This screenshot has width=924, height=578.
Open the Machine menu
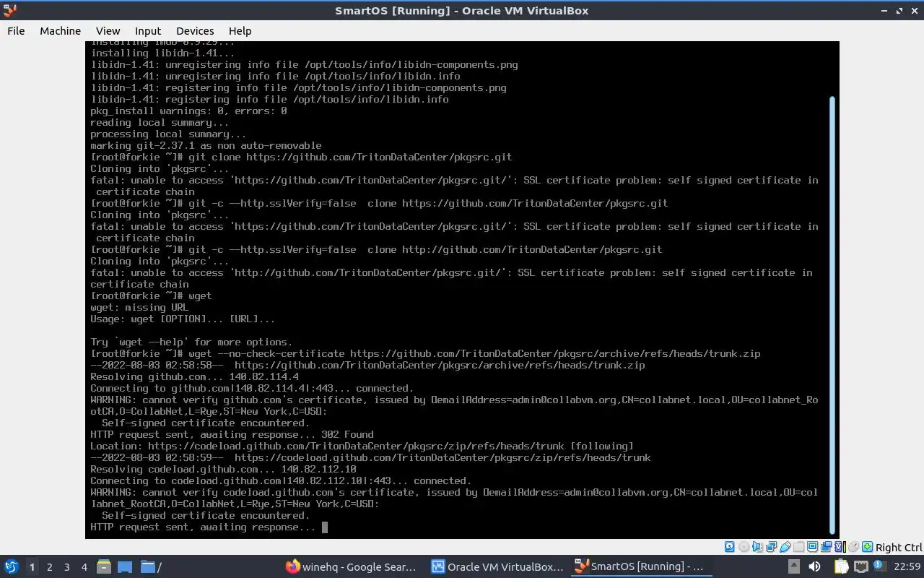pos(60,31)
